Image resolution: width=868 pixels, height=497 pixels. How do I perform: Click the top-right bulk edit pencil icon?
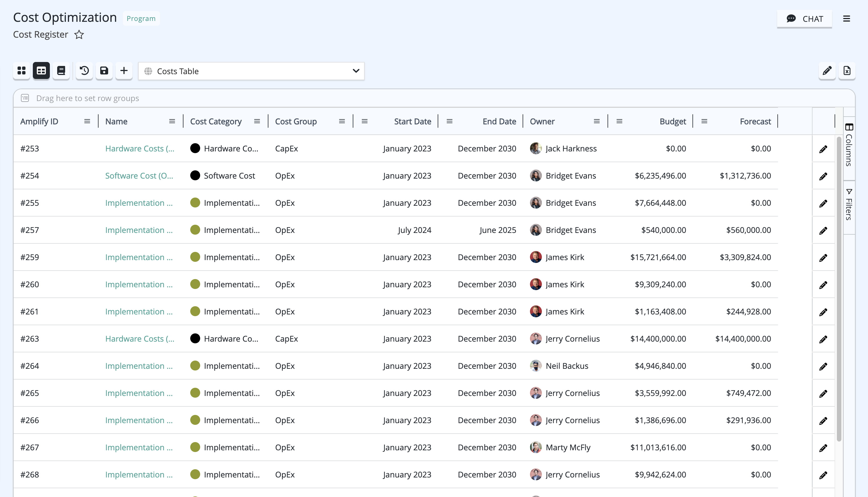click(827, 71)
